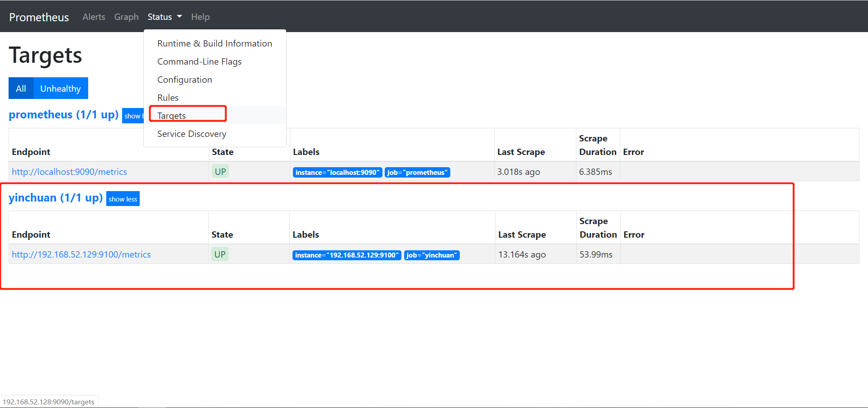Click the yinchuan (1/1 up) heading
This screenshot has width=868, height=408.
[56, 197]
